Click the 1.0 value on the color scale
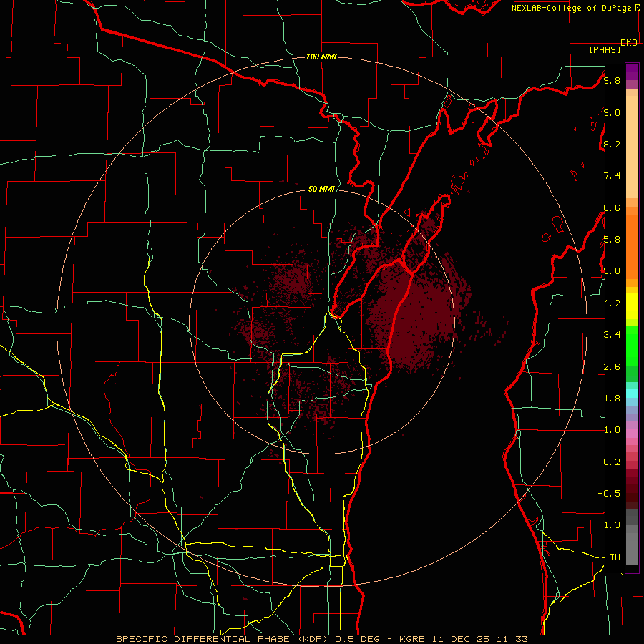Viewport: 644px width, 644px height. pyautogui.click(x=612, y=430)
